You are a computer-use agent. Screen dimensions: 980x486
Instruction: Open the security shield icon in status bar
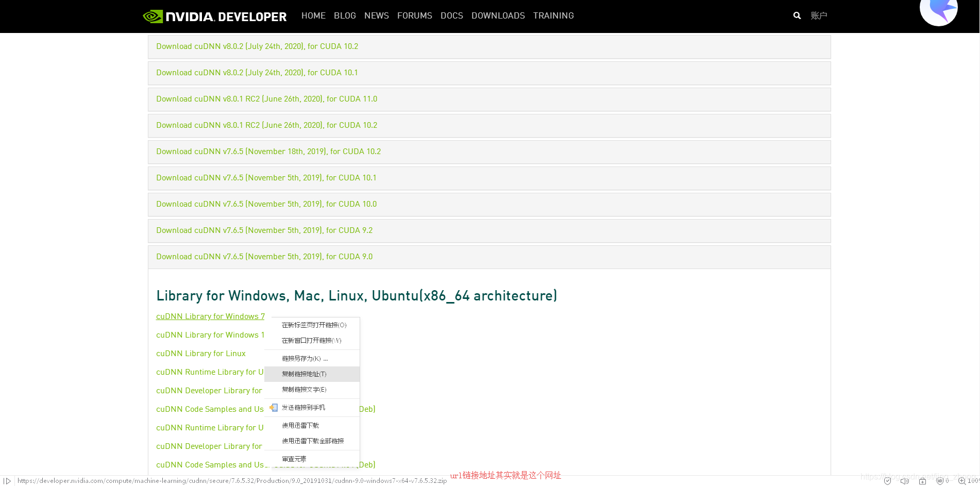click(887, 481)
